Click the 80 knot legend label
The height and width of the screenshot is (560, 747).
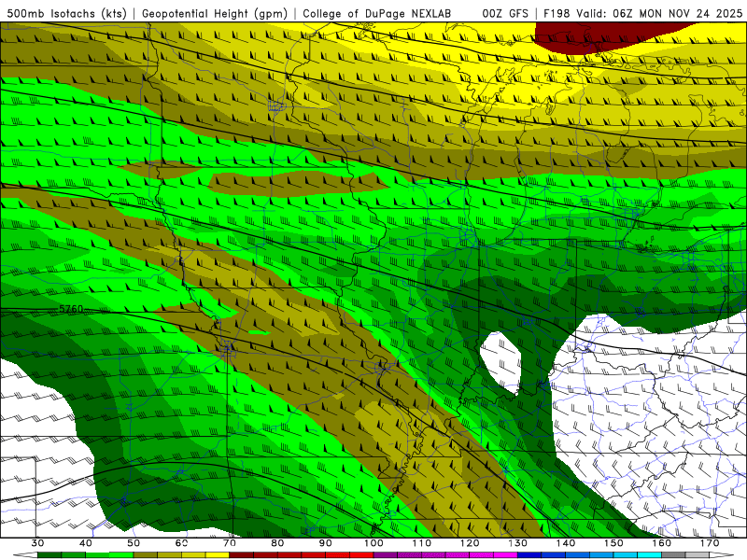(277, 543)
